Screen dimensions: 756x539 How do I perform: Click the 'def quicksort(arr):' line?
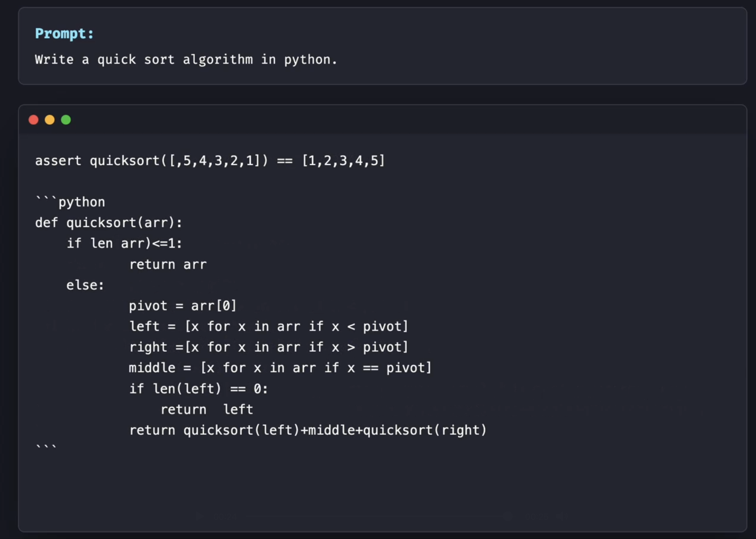click(x=109, y=223)
